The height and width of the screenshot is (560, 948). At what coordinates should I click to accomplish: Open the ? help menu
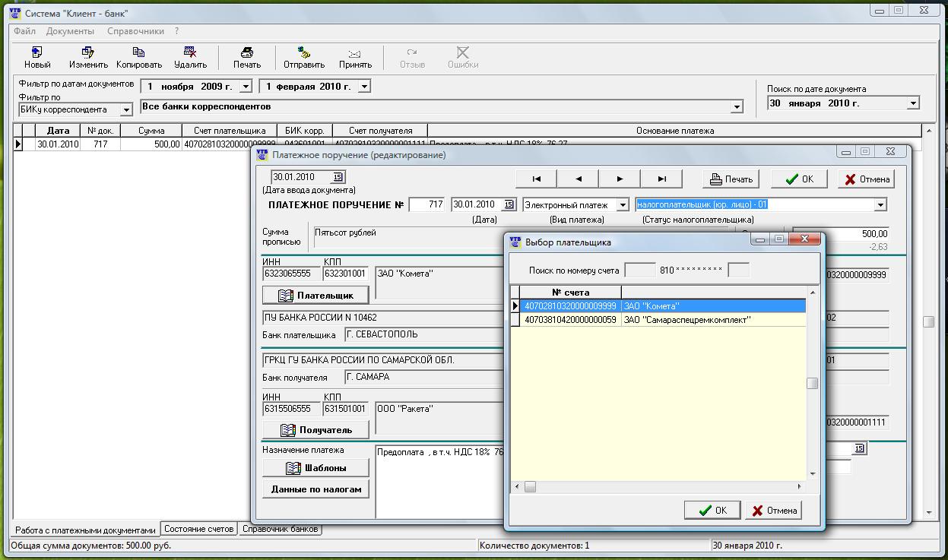point(176,31)
